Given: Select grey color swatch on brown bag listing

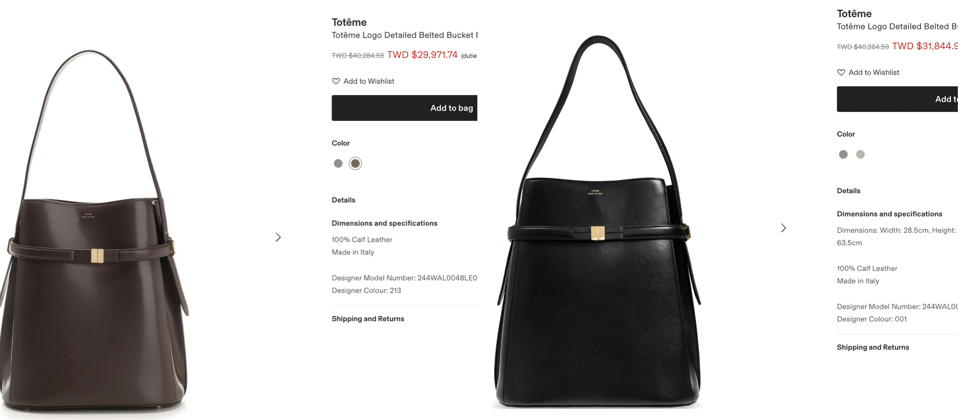Looking at the screenshot, I should 338,164.
